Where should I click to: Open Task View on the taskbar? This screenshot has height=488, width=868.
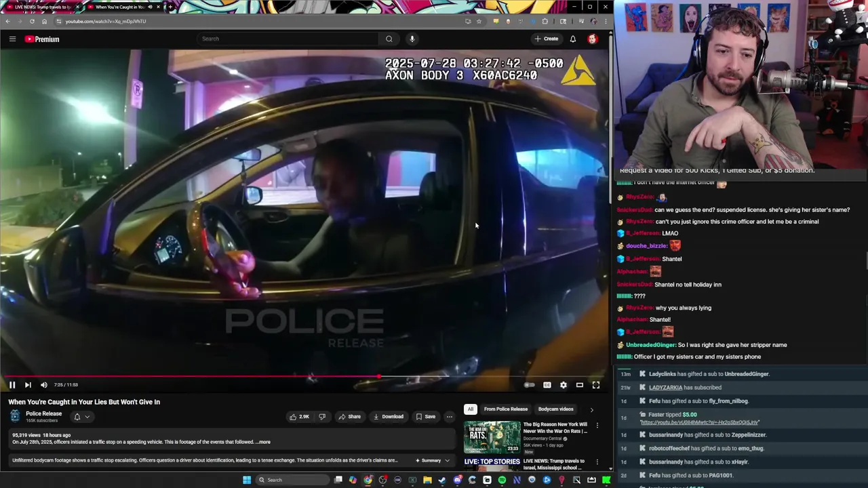tap(338, 480)
